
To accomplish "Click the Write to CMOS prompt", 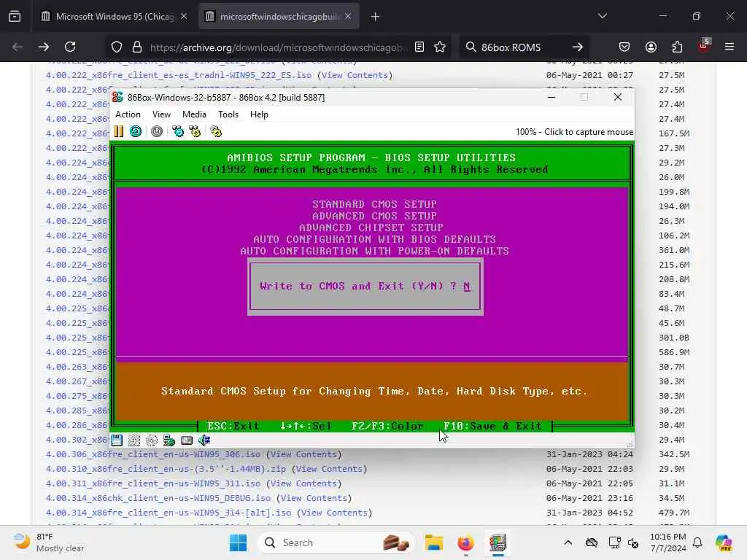I will tap(365, 286).
